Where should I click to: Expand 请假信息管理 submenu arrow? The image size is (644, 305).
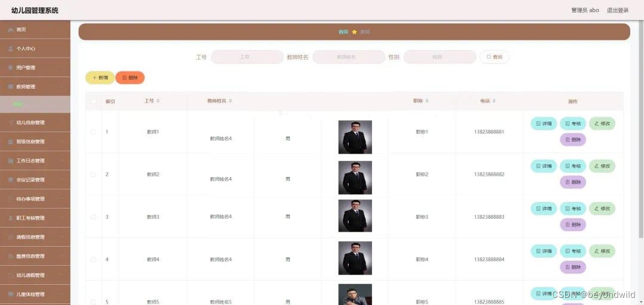(61, 237)
